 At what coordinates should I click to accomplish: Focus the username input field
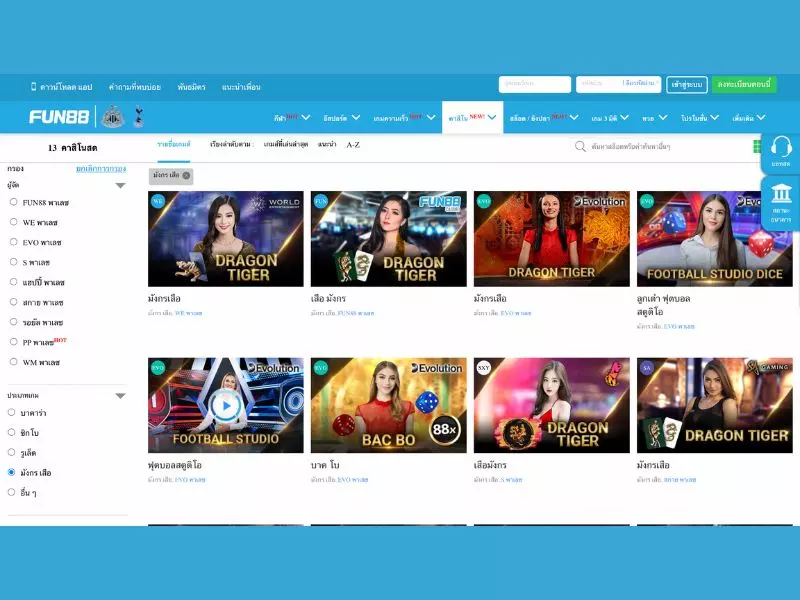[x=535, y=84]
